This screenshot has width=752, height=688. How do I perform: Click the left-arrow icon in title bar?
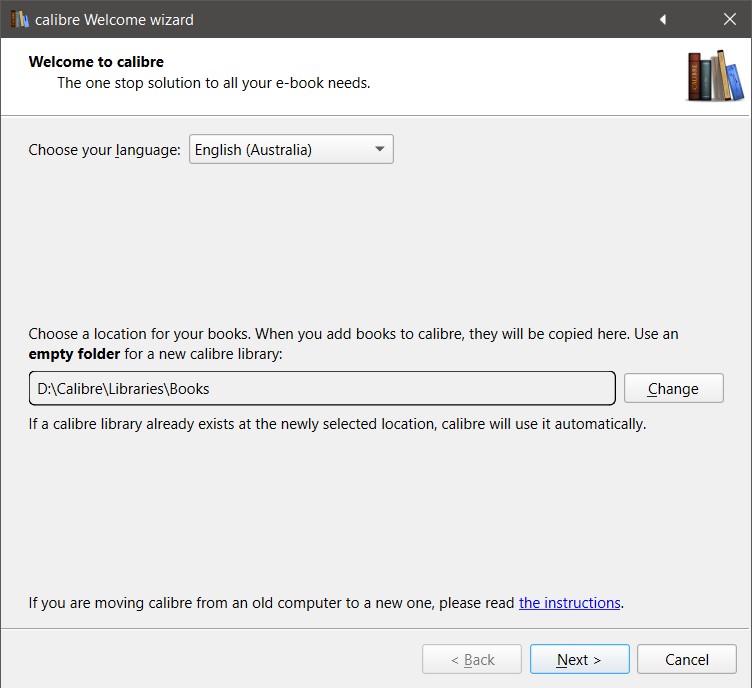click(x=663, y=19)
